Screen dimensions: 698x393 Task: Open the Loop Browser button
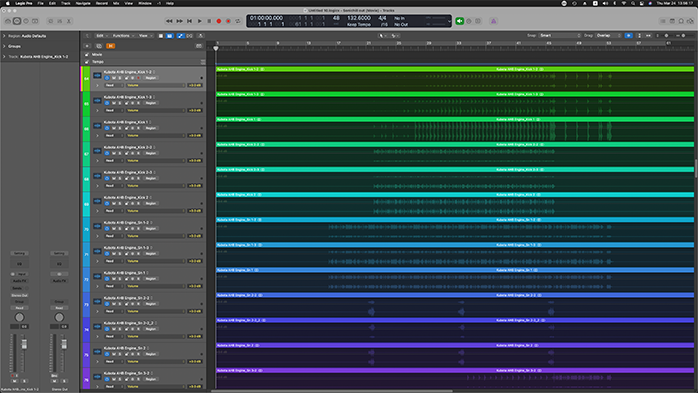681,21
